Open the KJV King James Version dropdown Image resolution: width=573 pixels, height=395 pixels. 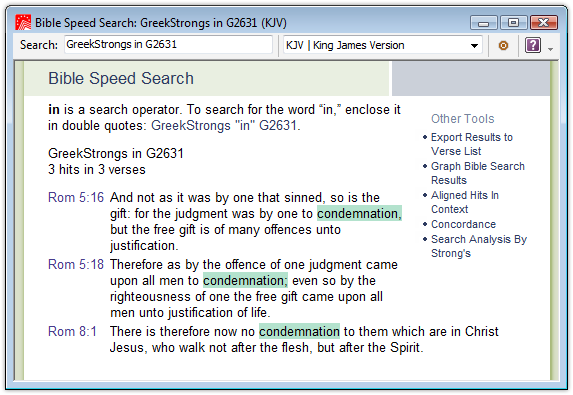point(383,46)
